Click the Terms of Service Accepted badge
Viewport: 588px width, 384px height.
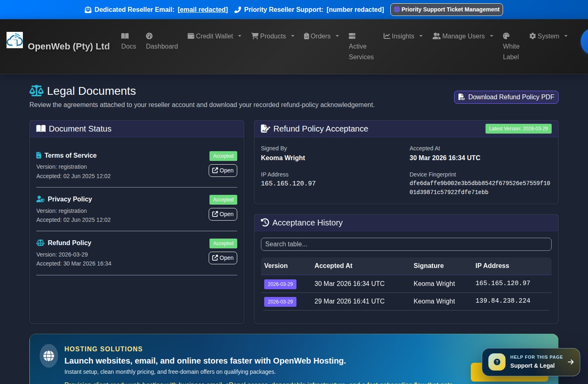pyautogui.click(x=223, y=156)
